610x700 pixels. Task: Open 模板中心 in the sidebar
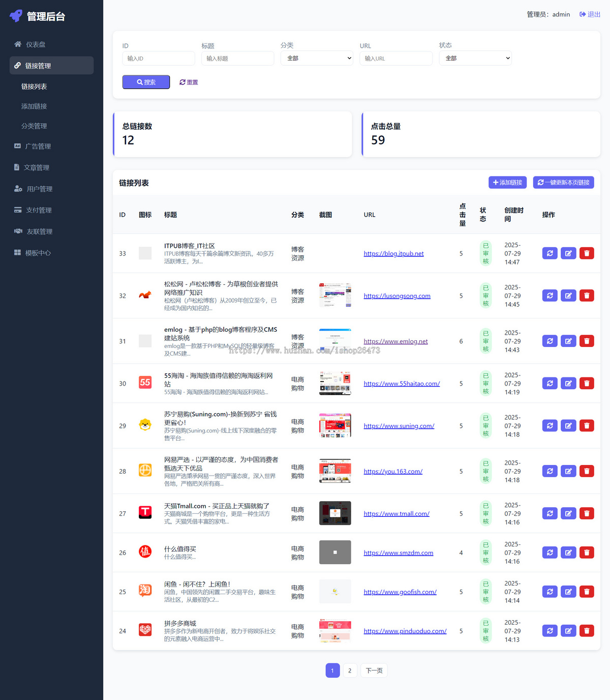pos(51,253)
